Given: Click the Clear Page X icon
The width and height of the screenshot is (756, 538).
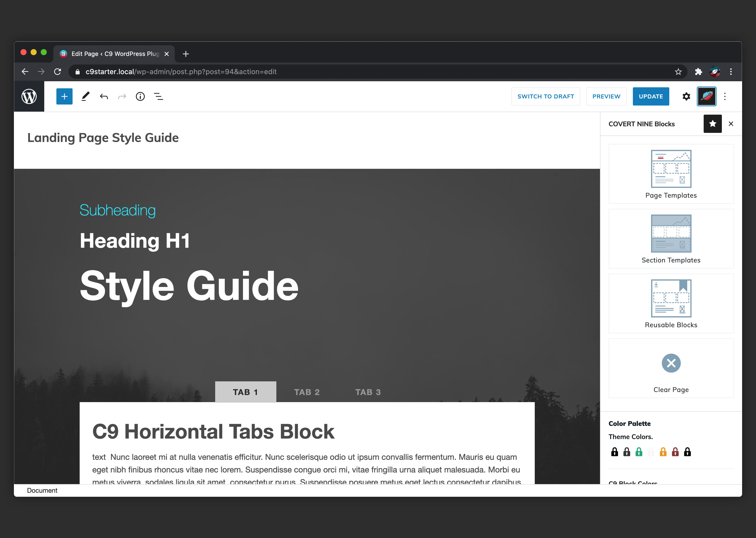Looking at the screenshot, I should 671,363.
